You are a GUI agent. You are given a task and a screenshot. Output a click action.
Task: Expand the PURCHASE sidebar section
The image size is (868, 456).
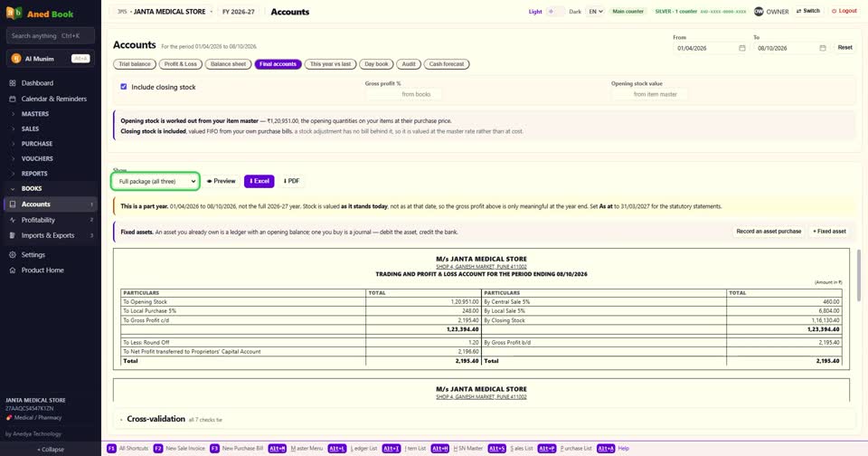(50, 144)
